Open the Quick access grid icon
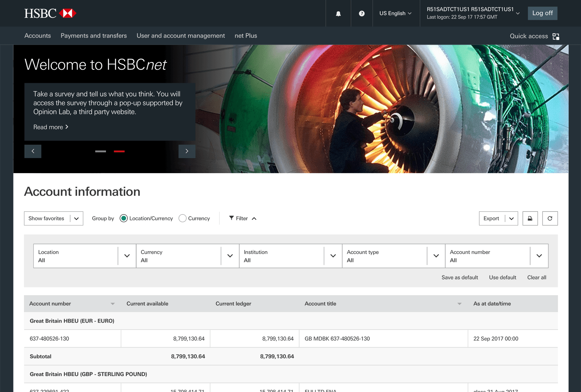This screenshot has width=581, height=392. tap(556, 36)
